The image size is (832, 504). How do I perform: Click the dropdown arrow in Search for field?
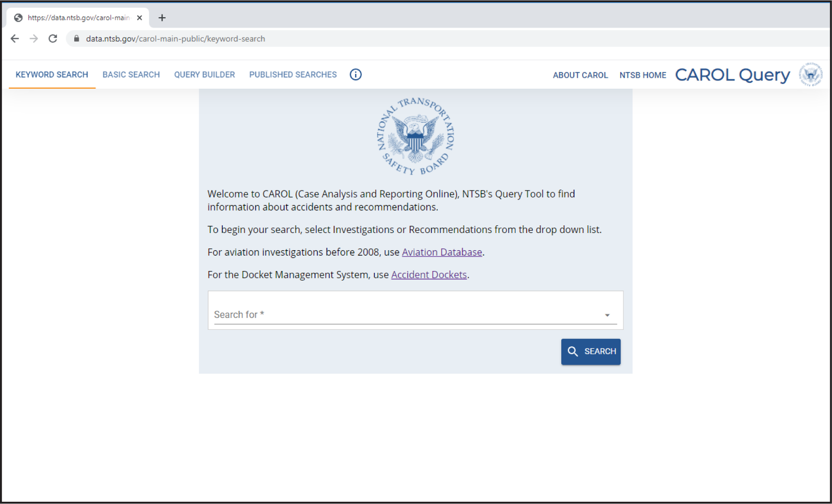(607, 314)
